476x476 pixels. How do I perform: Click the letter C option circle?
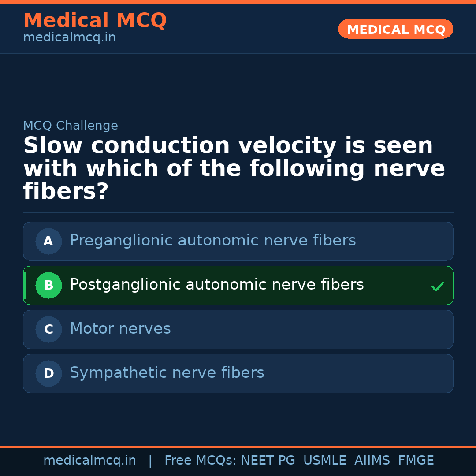[48, 329]
